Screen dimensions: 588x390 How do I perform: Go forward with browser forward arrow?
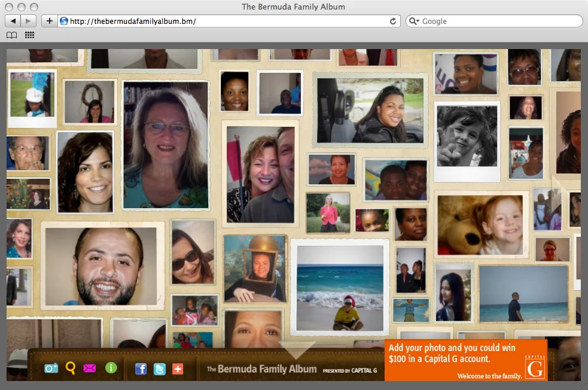28,21
